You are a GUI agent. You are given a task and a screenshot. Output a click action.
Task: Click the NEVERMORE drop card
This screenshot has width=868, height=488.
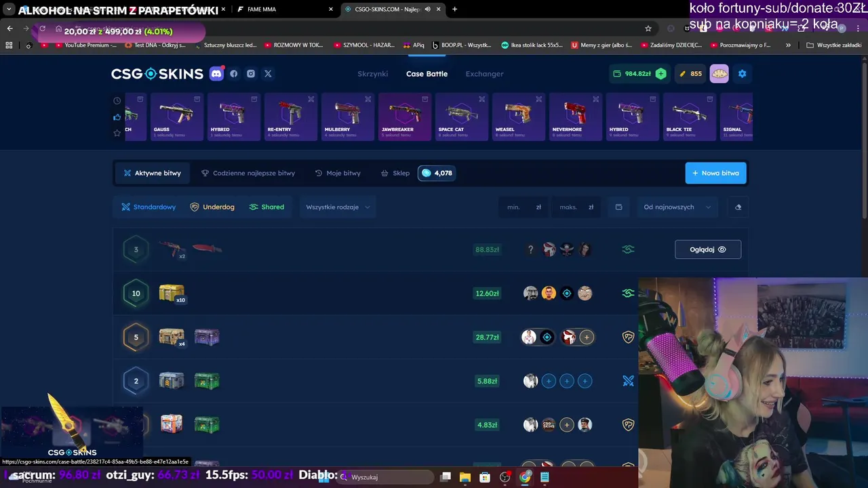point(575,117)
